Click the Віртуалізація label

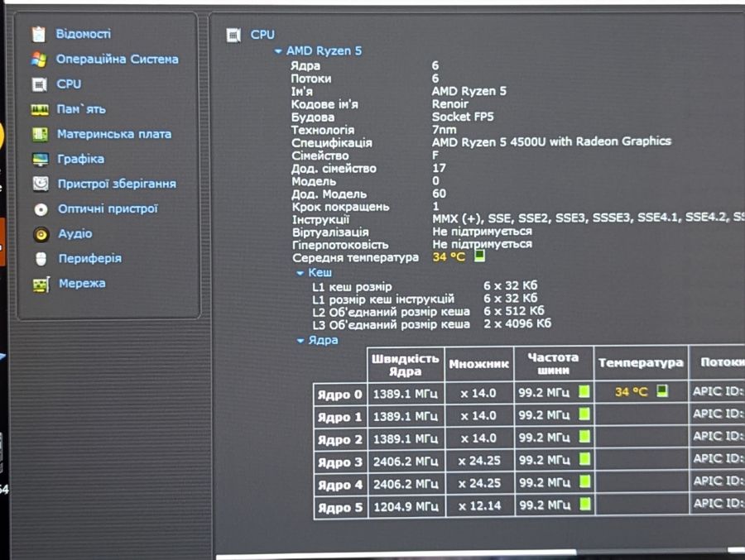click(330, 232)
